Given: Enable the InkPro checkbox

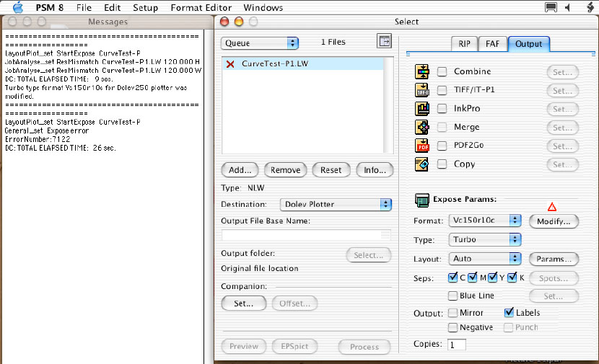Looking at the screenshot, I should tap(442, 108).
